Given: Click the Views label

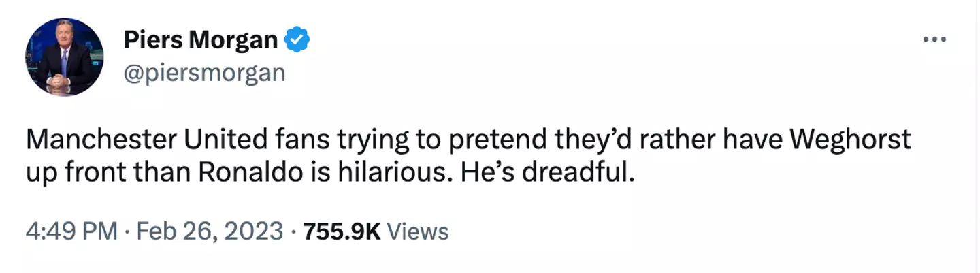Looking at the screenshot, I should tap(417, 231).
